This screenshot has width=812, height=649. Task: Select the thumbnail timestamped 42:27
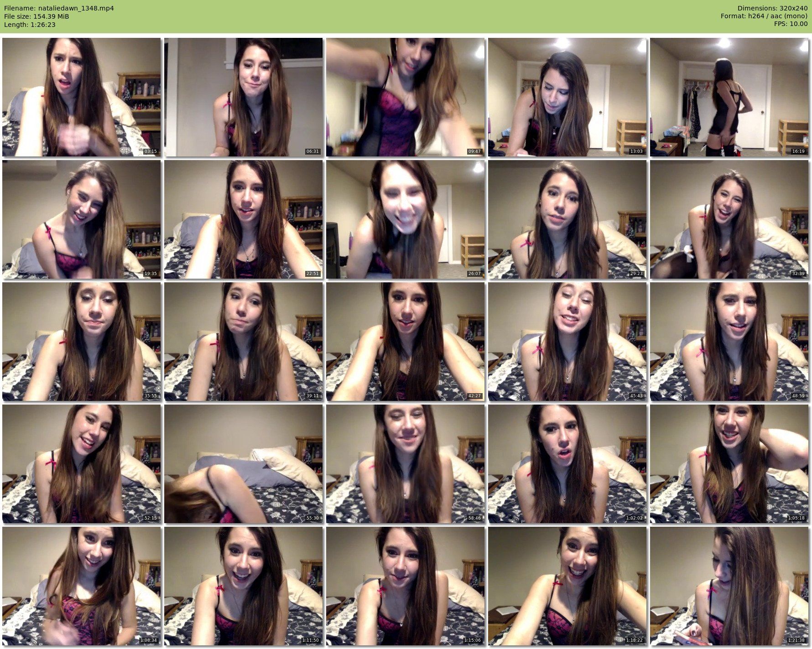405,342
